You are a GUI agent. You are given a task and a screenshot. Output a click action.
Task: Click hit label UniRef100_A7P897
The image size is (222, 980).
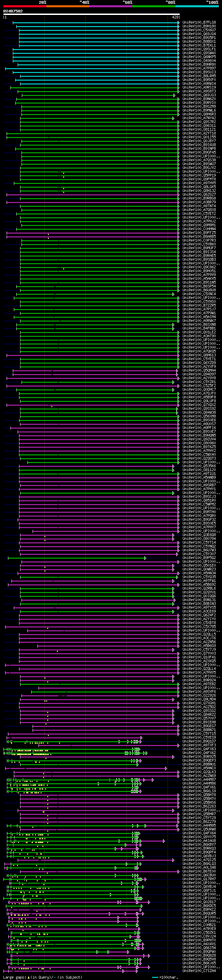tap(199, 68)
